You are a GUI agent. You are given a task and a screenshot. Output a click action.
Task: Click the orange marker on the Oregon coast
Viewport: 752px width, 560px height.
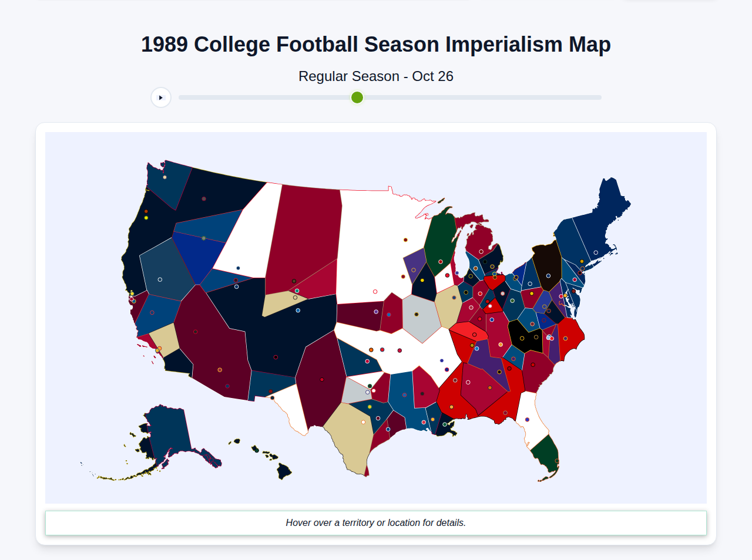pyautogui.click(x=146, y=211)
